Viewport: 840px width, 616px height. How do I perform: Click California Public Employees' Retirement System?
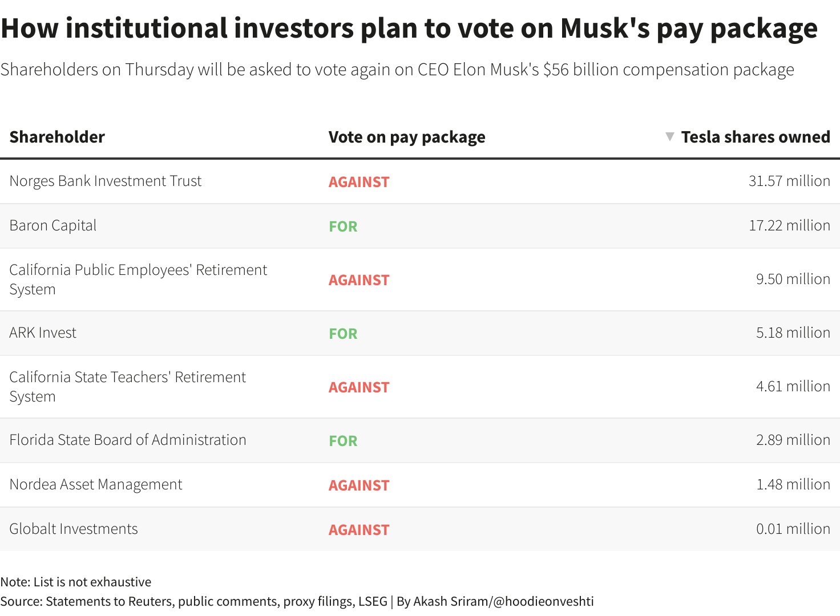click(x=138, y=279)
